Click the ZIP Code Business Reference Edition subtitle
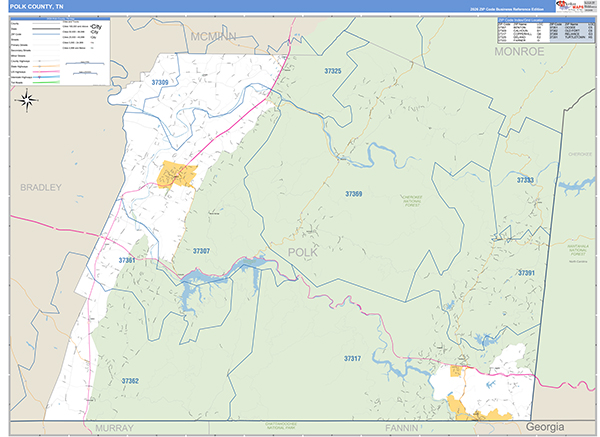The height and width of the screenshot is (437, 600). click(507, 9)
